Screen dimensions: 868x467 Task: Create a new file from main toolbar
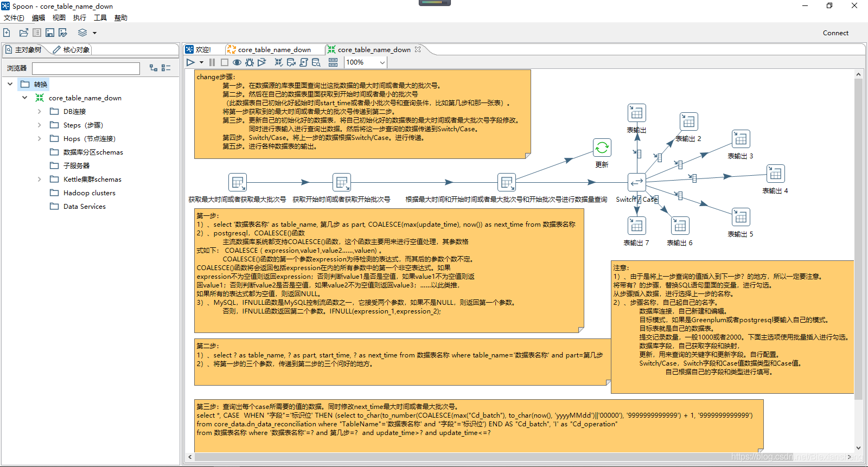click(7, 33)
